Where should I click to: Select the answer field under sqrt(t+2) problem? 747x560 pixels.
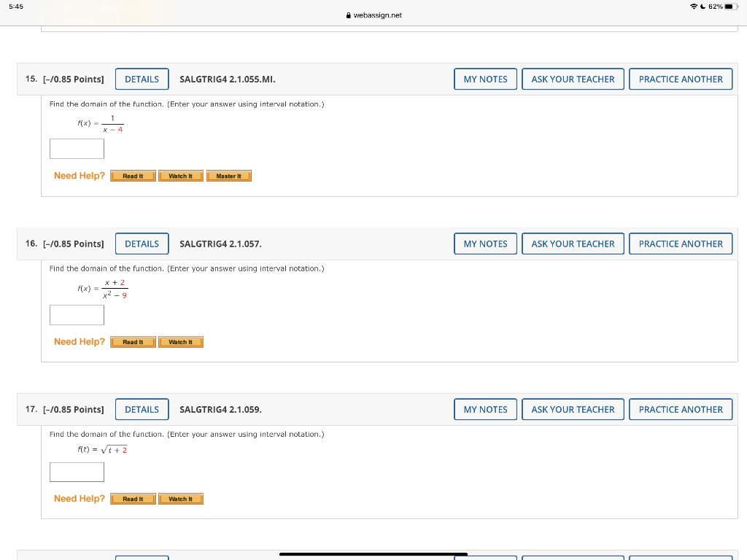click(x=77, y=472)
